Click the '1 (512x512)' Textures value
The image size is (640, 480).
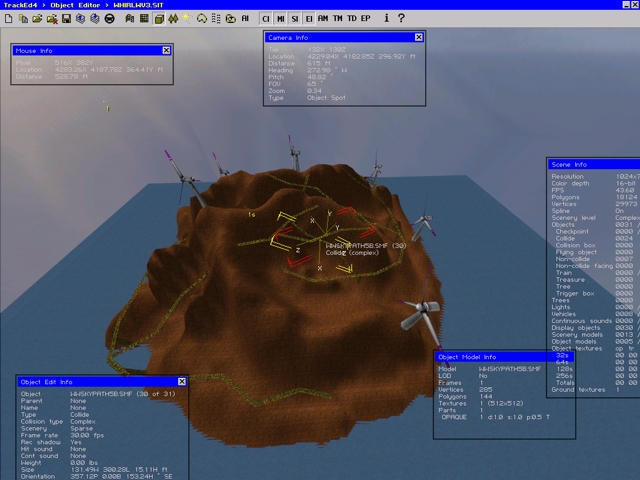point(502,403)
